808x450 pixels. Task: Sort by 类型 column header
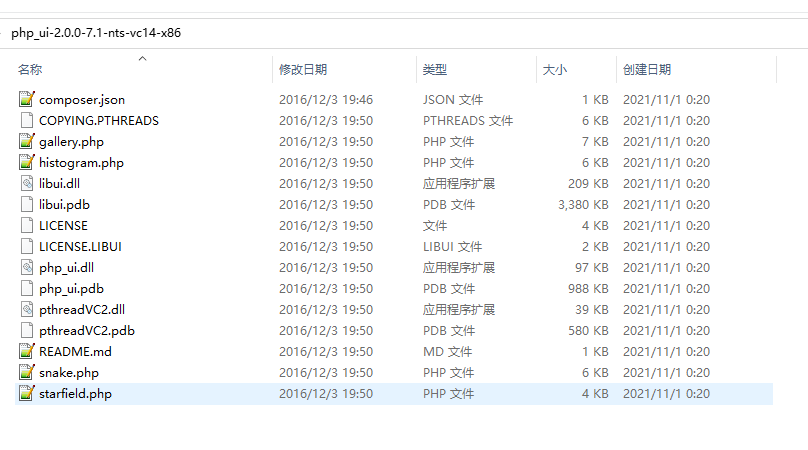click(x=435, y=70)
